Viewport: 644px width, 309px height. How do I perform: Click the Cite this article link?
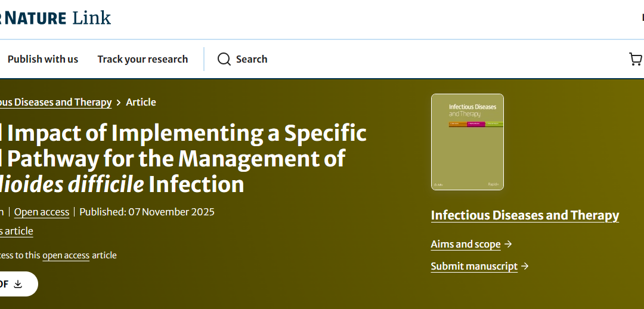(x=17, y=231)
